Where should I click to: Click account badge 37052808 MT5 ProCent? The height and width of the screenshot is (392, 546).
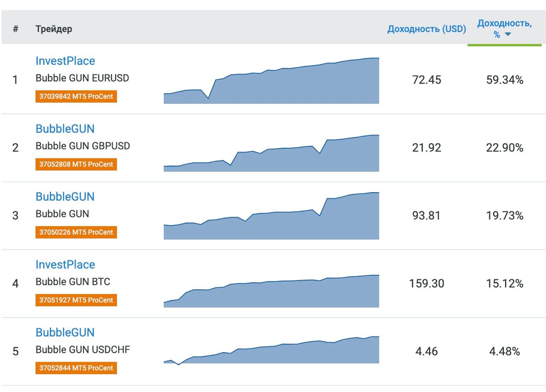[x=76, y=164]
